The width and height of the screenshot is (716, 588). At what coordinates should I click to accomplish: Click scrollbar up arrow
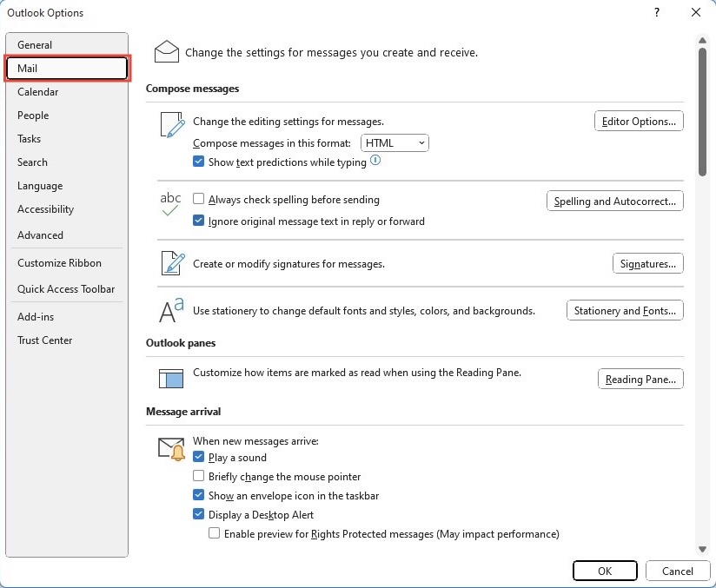coord(702,41)
